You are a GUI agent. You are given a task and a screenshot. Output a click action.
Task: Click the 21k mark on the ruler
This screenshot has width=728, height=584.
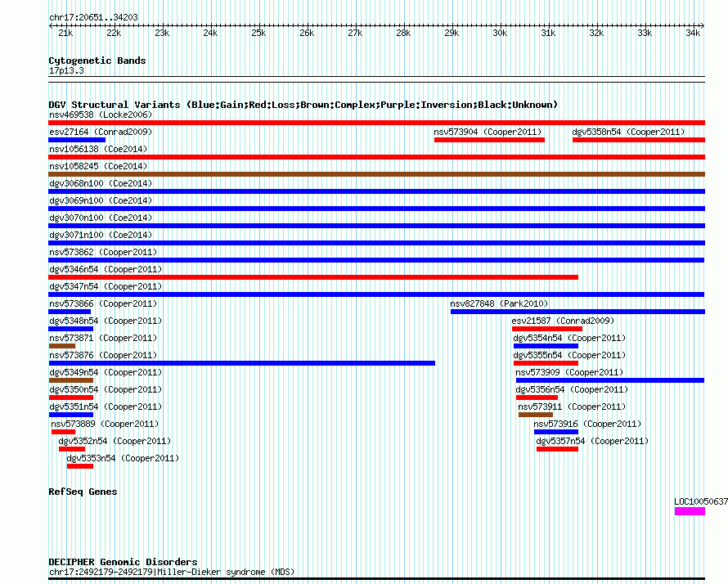(65, 33)
